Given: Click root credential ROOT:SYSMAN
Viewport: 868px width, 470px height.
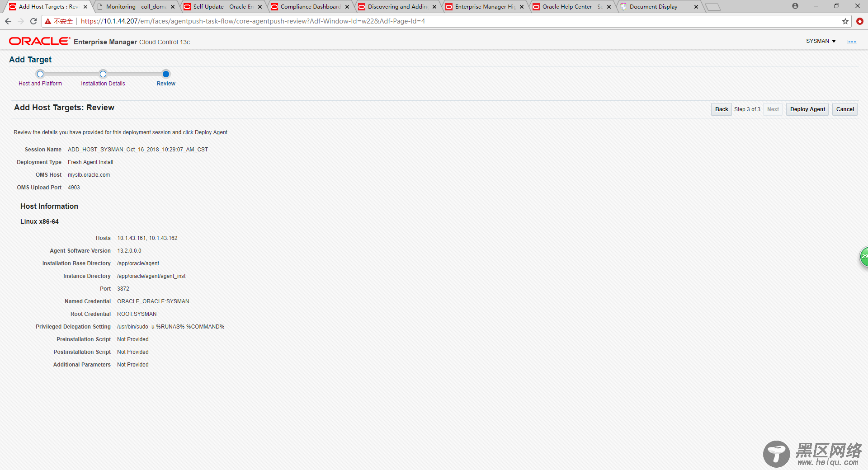Looking at the screenshot, I should point(137,314).
